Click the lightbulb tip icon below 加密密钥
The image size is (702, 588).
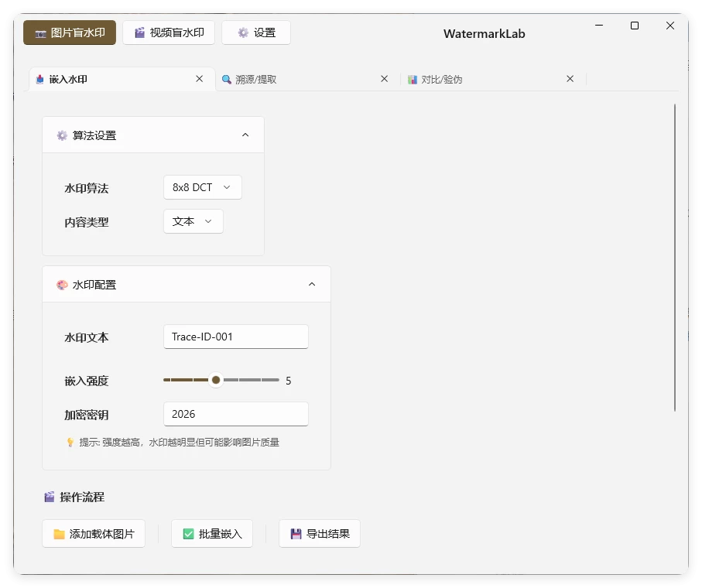coord(70,442)
